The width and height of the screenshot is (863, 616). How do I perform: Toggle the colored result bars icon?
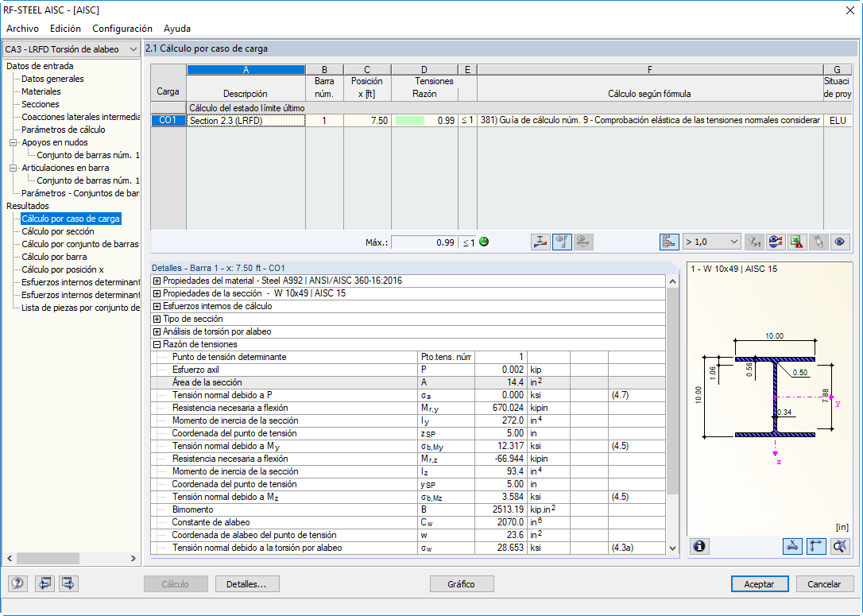coord(669,242)
